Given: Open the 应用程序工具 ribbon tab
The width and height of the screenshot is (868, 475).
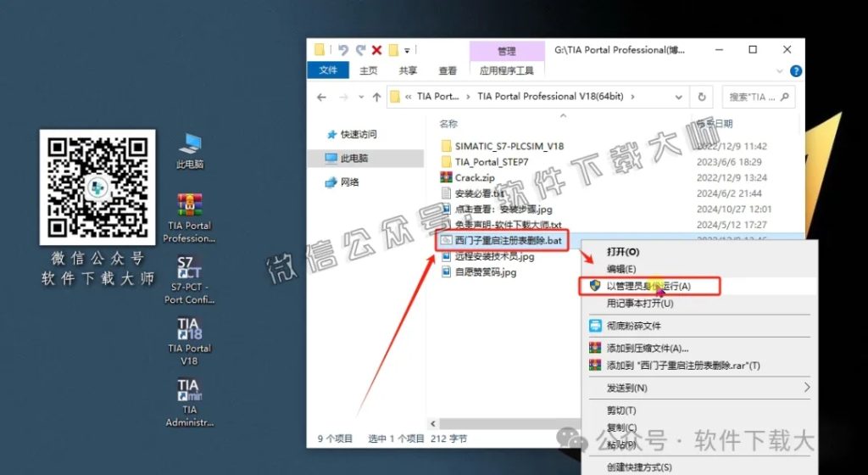Looking at the screenshot, I should (507, 71).
